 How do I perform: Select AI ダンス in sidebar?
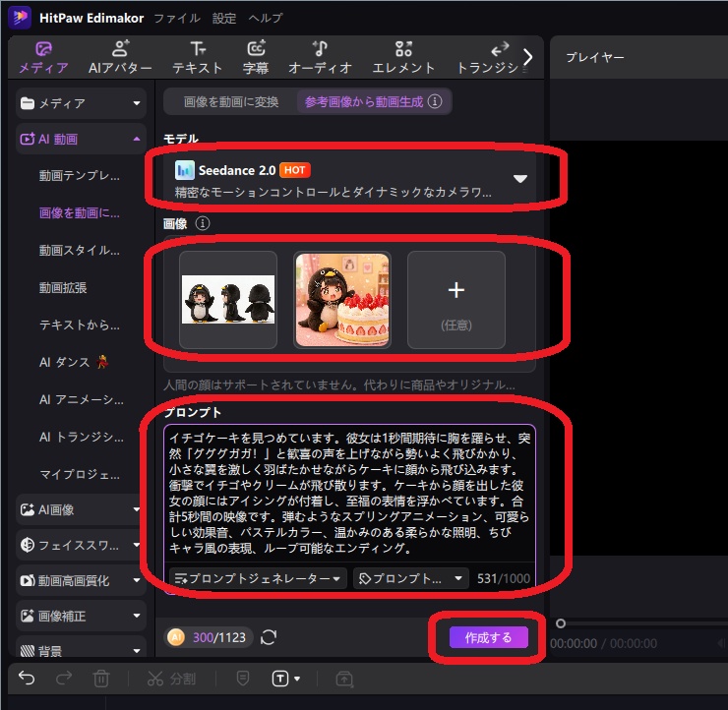coord(74,362)
